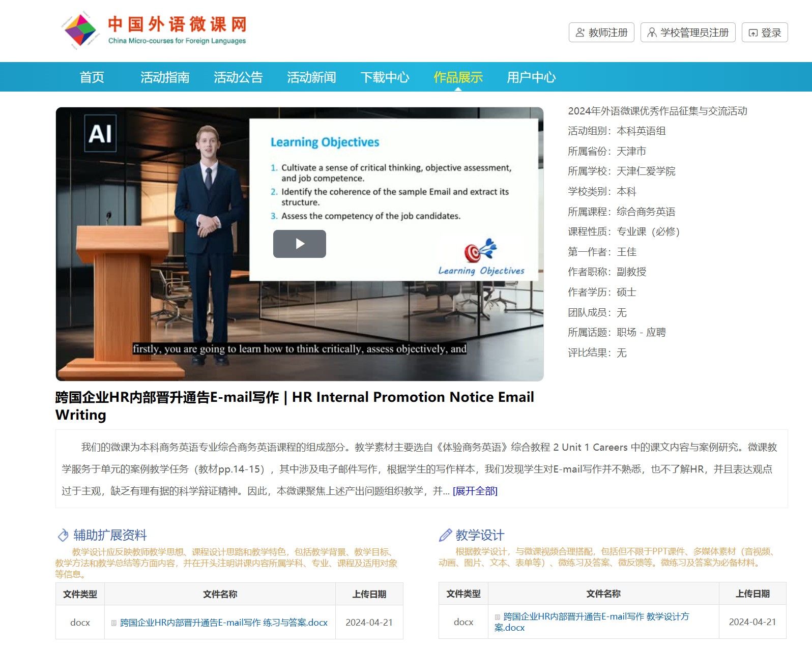Click the 辅助扩展资料 tag icon

(63, 535)
